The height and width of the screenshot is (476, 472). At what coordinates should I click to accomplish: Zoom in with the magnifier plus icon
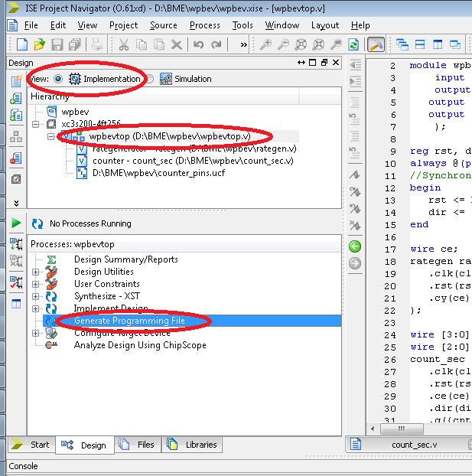[265, 44]
